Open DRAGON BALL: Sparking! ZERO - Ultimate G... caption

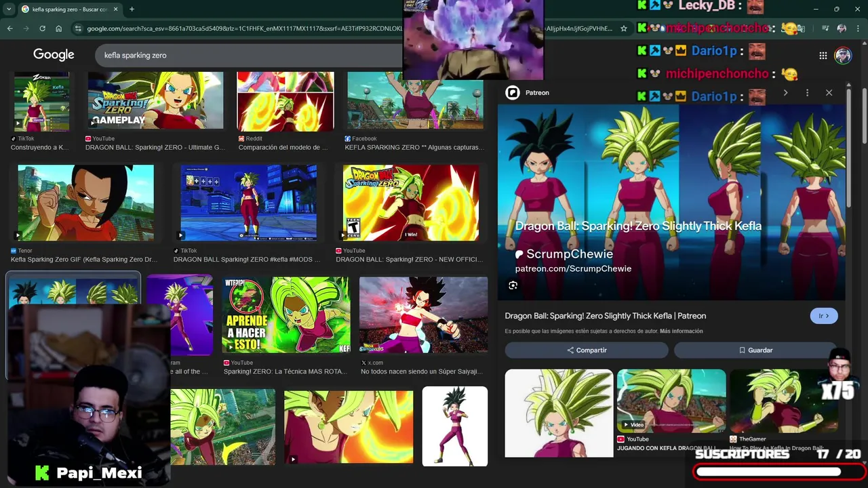click(155, 147)
